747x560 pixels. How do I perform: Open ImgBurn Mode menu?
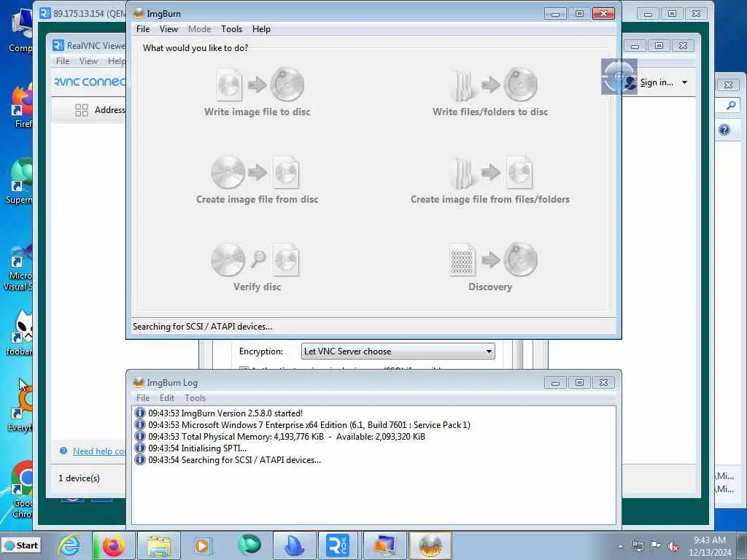199,29
